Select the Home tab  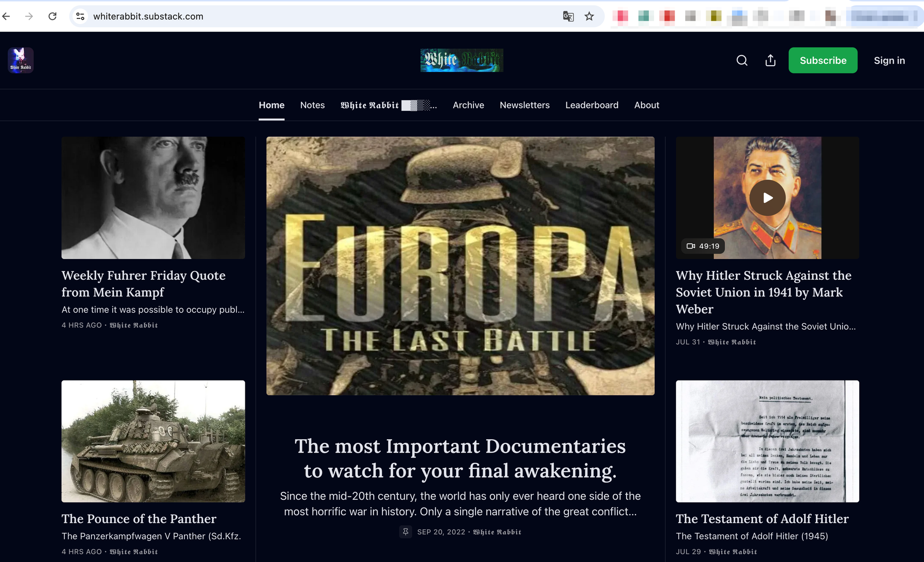272,105
